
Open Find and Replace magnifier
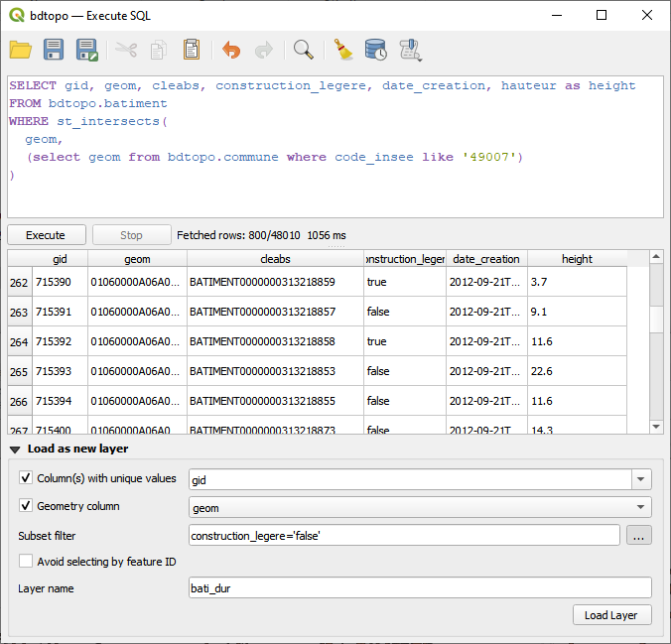304,50
